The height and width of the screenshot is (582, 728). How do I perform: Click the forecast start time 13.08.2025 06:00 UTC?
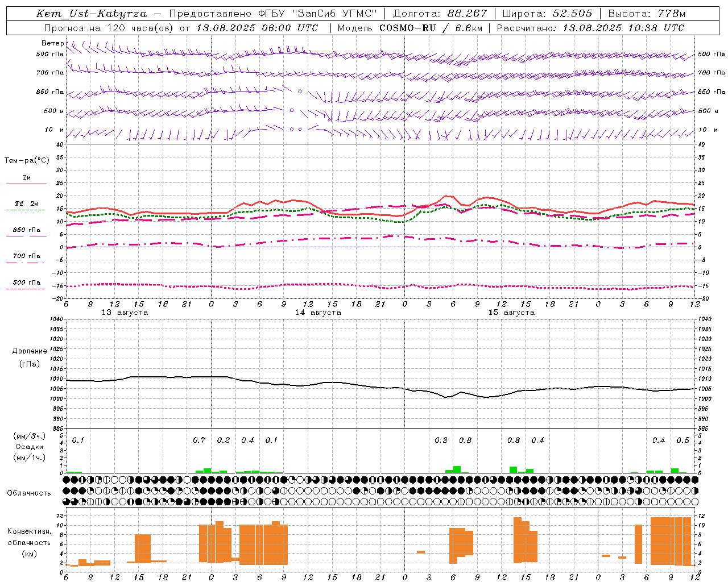257,28
